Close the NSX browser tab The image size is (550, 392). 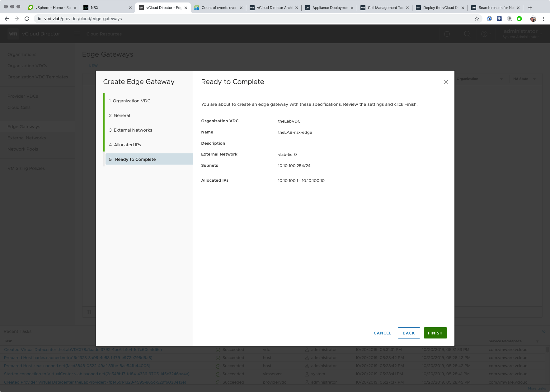pyautogui.click(x=130, y=8)
